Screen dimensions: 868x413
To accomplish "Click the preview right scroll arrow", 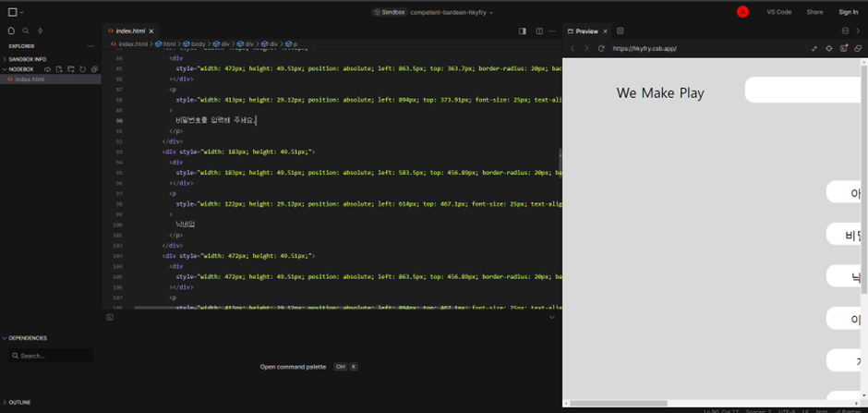I will (x=858, y=403).
